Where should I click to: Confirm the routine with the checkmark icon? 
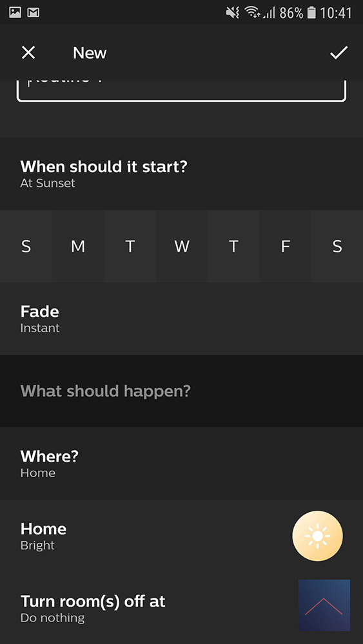click(338, 53)
